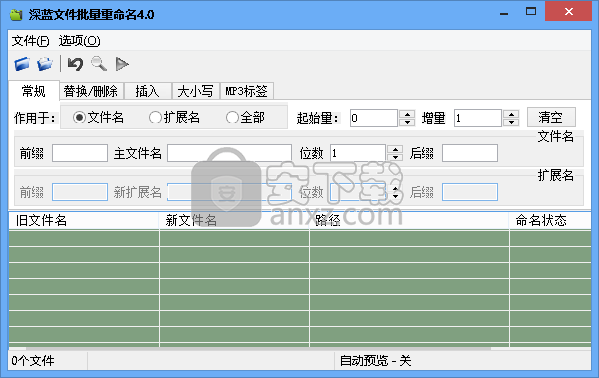The height and width of the screenshot is (378, 599).
Task: Click the 清空 button
Action: click(551, 117)
